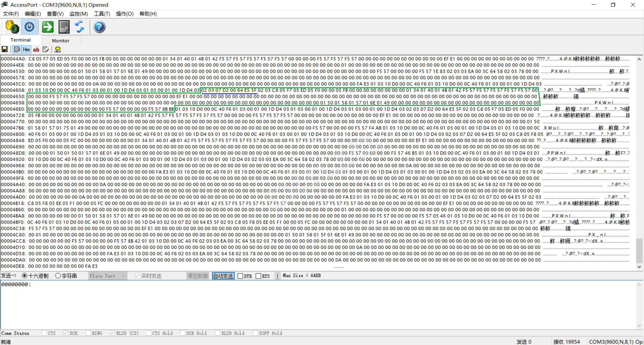Select the 字符串 radio button
The image size is (644, 345).
(58, 276)
